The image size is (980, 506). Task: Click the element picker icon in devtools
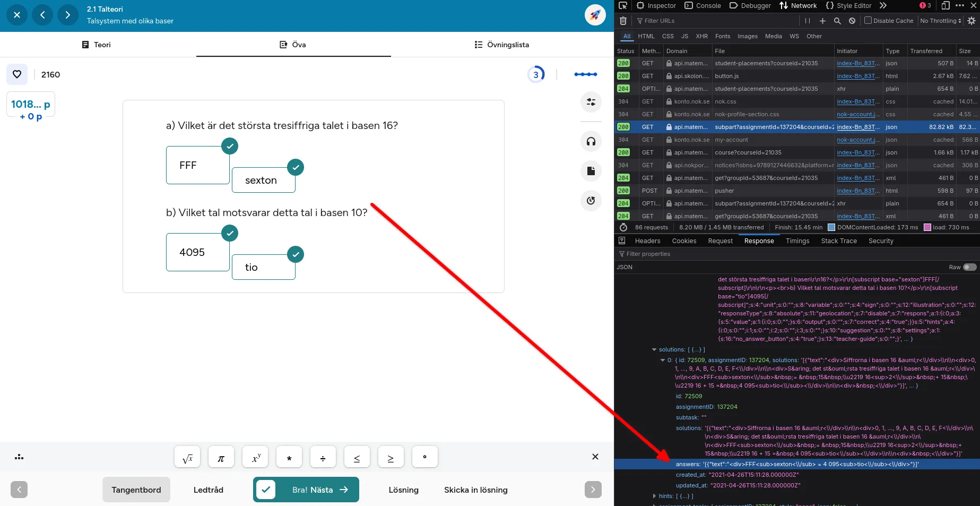point(623,6)
